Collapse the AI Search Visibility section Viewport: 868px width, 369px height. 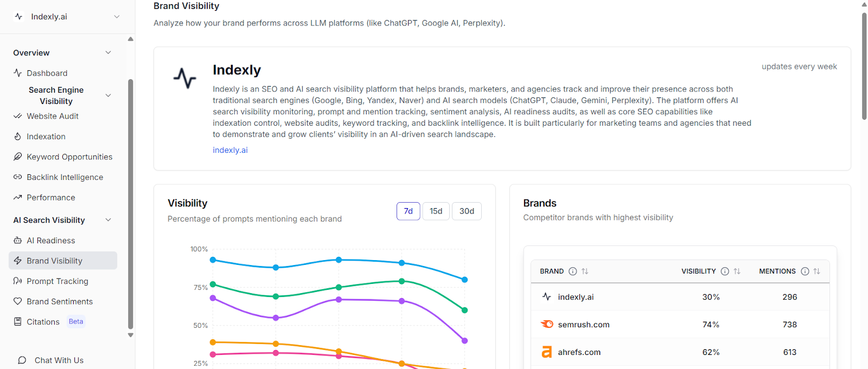108,220
